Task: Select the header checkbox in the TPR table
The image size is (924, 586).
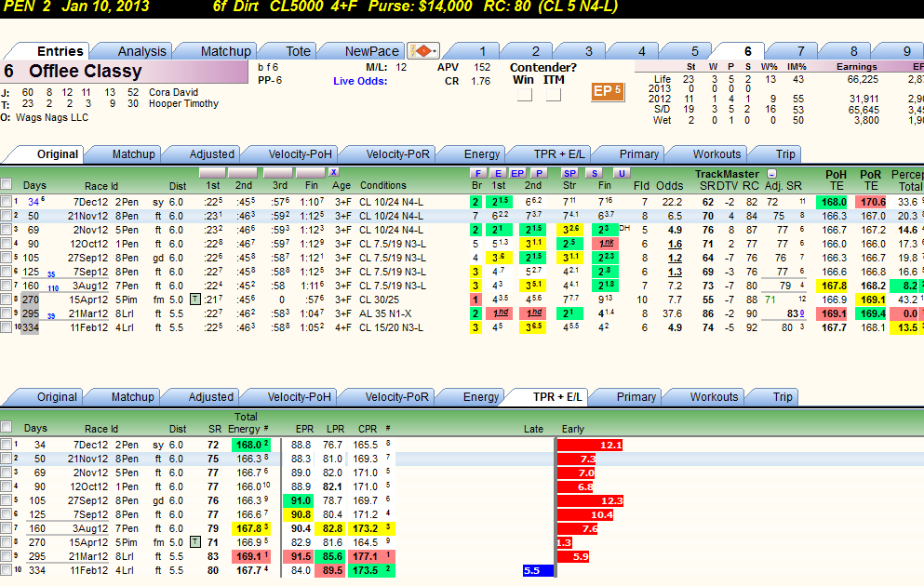Action: (x=7, y=426)
